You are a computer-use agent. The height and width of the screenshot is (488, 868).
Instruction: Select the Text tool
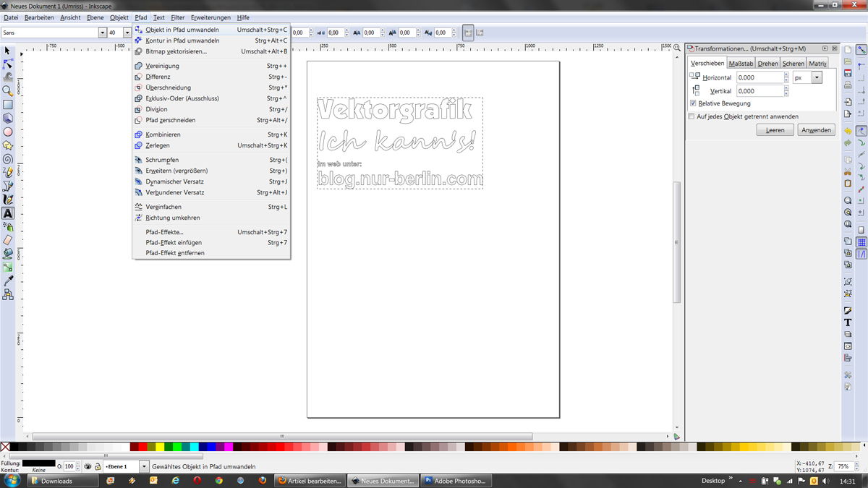click(8, 213)
